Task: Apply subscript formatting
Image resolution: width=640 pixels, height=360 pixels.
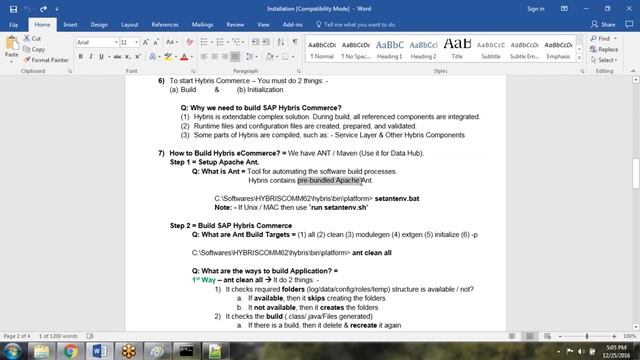Action: click(x=128, y=57)
